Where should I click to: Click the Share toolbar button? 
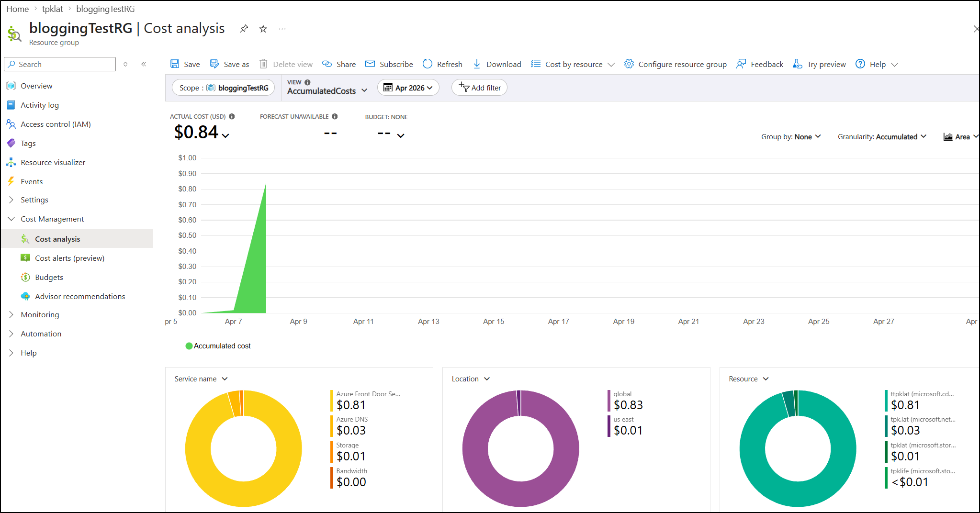point(339,64)
